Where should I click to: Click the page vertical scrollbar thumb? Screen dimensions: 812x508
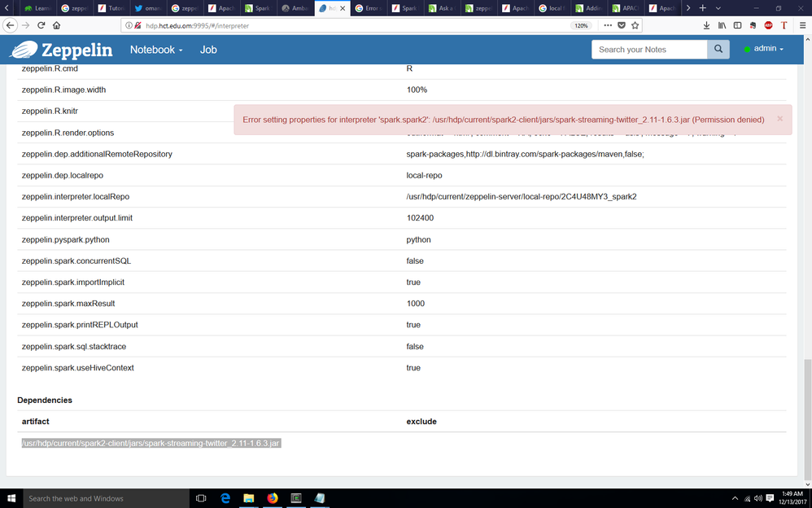[807, 419]
